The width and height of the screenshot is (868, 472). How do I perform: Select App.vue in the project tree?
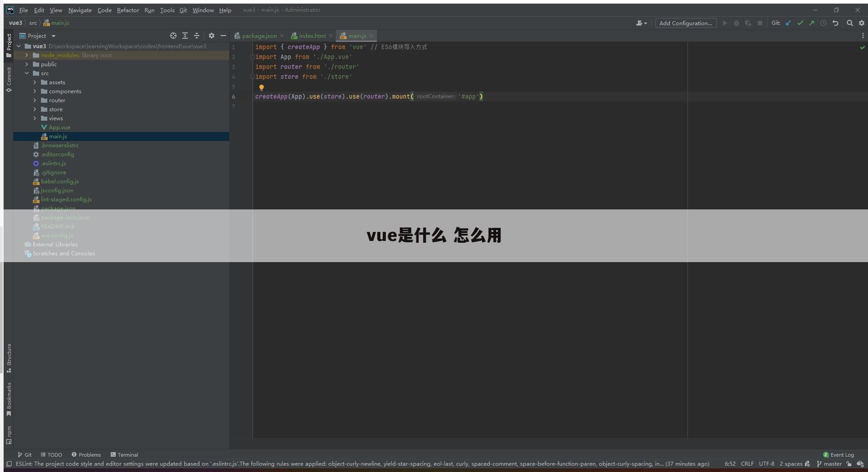click(59, 127)
